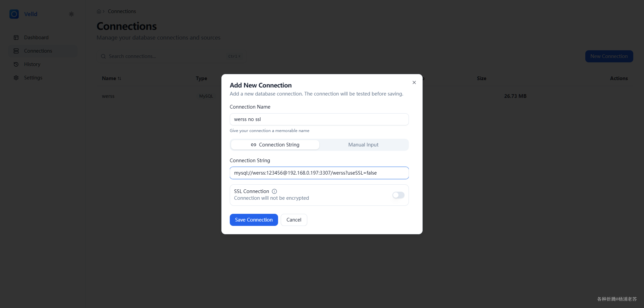Click the Velld logo icon
The width and height of the screenshot is (644, 308).
[14, 14]
